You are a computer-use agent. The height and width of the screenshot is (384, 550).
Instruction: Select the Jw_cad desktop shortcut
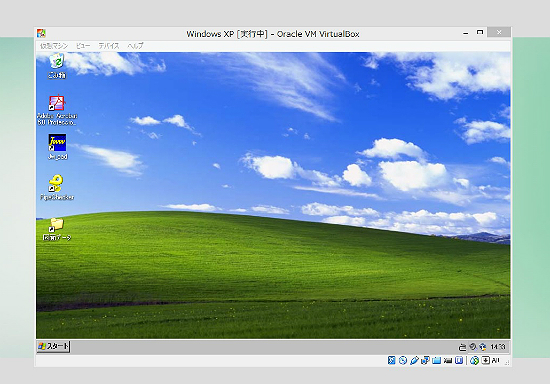pyautogui.click(x=57, y=147)
